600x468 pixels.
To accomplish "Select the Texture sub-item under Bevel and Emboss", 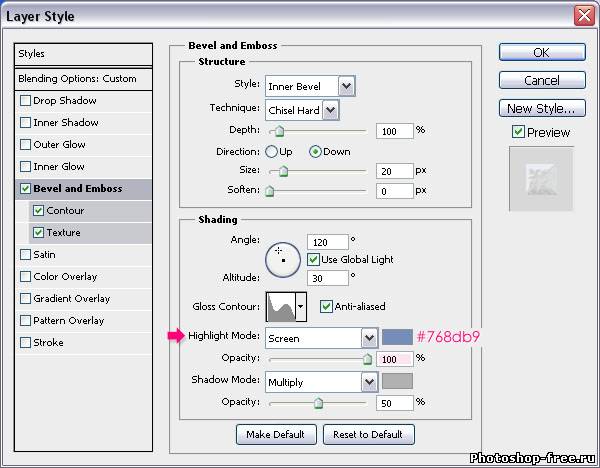I will (x=63, y=233).
